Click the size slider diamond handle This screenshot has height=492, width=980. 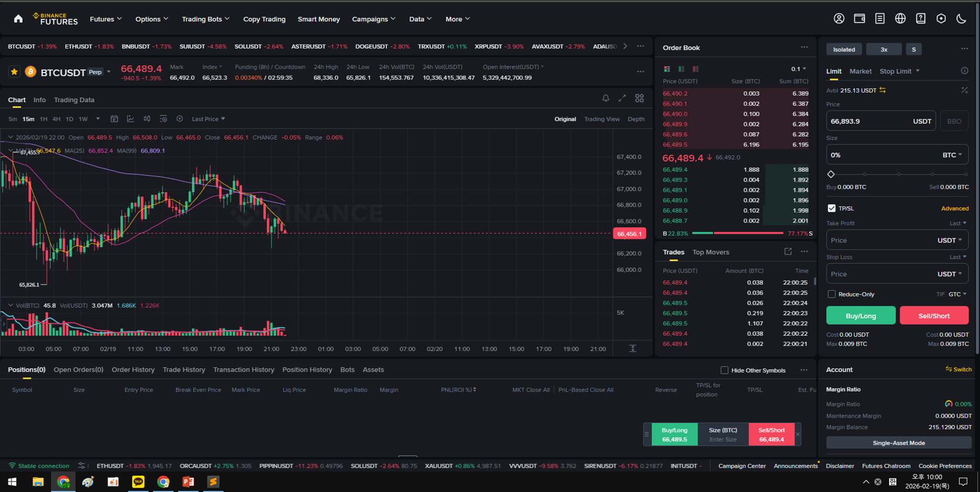(831, 174)
